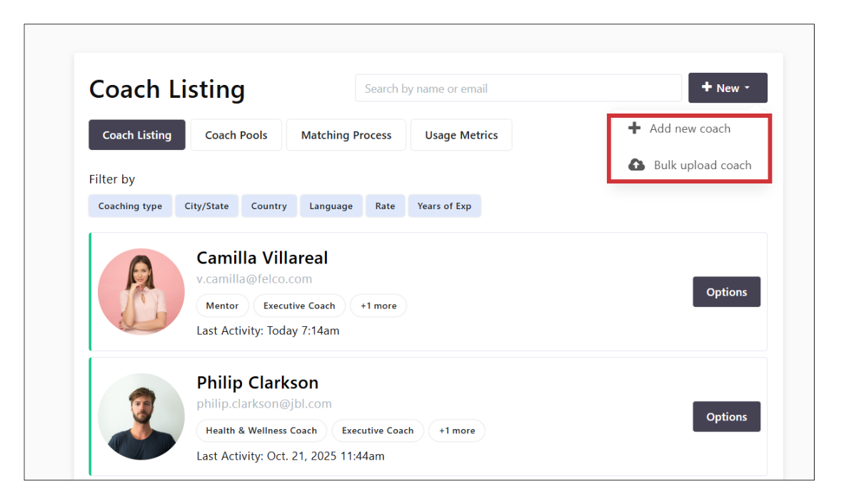Open the New dropdown button

[x=727, y=88]
